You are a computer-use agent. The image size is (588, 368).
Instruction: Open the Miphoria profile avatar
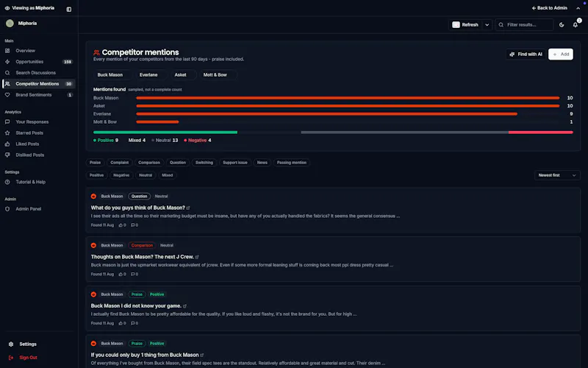pos(10,24)
